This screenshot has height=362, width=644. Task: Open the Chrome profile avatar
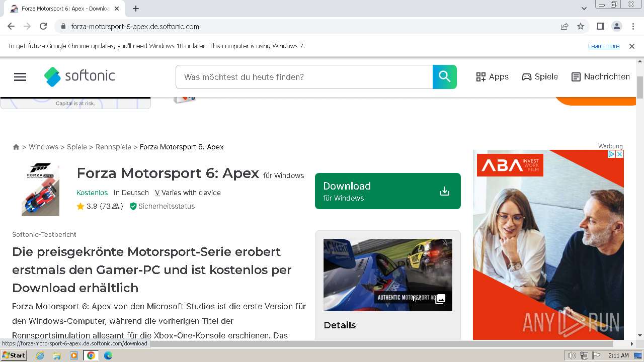click(x=617, y=26)
